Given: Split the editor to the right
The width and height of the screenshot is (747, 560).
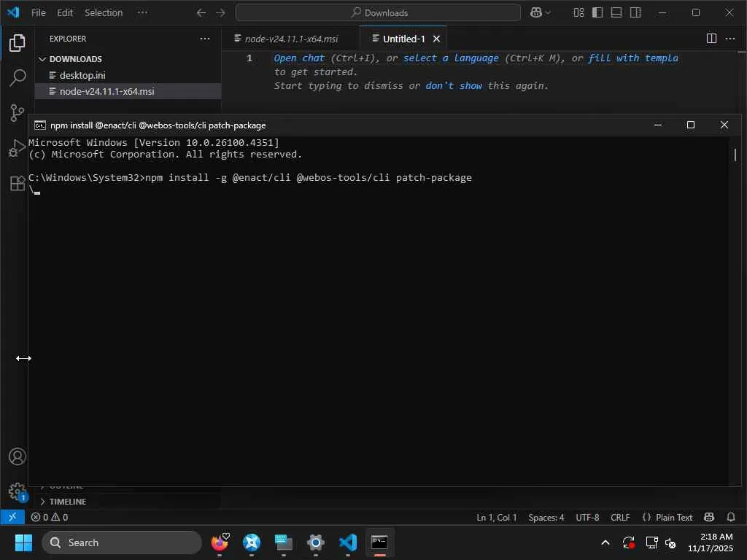Looking at the screenshot, I should tap(711, 39).
